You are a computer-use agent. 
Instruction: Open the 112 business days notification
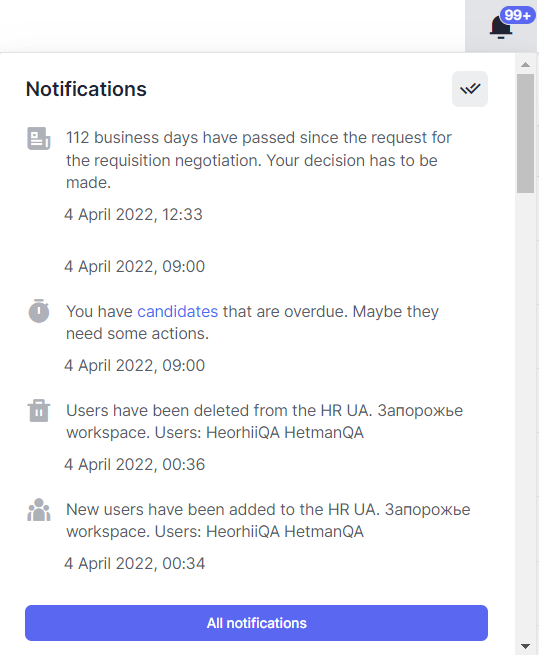(259, 160)
